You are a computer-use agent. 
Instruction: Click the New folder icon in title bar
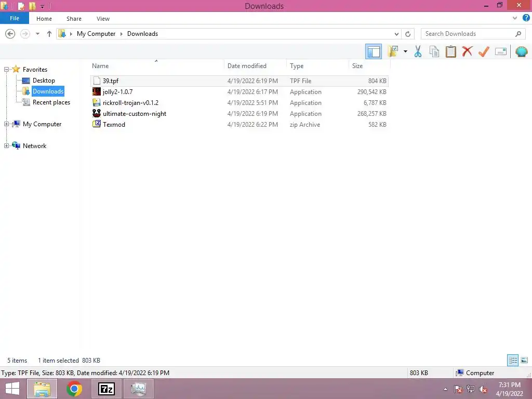click(x=32, y=6)
